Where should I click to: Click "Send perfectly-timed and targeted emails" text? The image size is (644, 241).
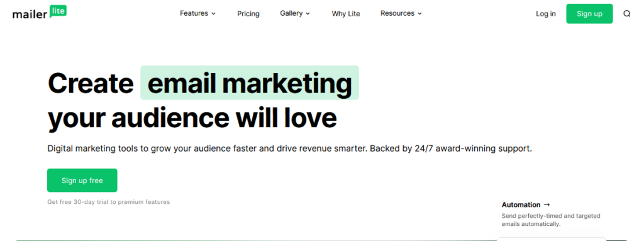(551, 220)
